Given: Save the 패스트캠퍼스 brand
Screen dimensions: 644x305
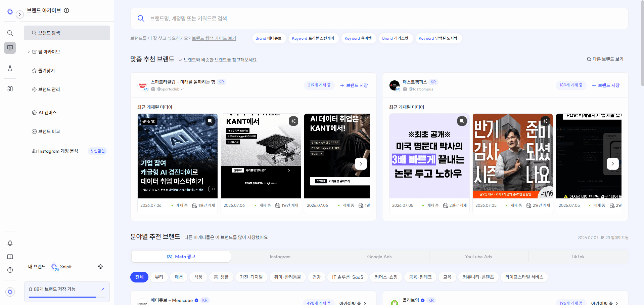Looking at the screenshot, I should (x=606, y=85).
